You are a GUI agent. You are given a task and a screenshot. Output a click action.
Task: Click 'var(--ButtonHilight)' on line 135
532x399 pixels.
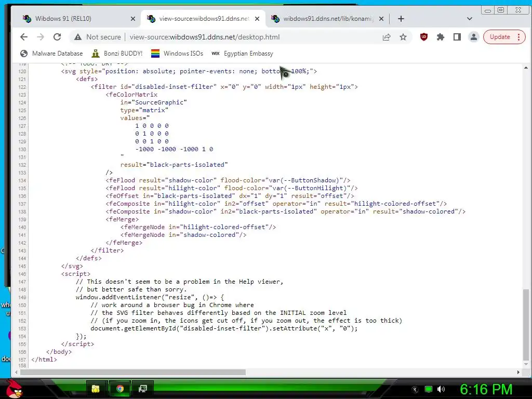coord(310,188)
